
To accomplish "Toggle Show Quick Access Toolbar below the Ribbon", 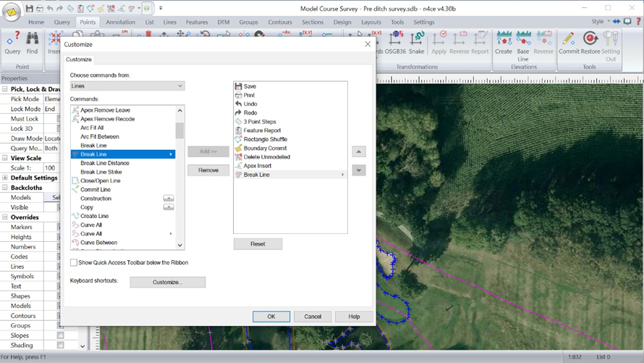I will coord(74,262).
